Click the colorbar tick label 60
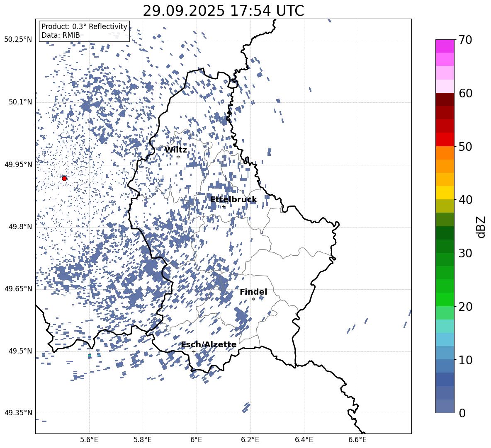The width and height of the screenshot is (491, 448). [466, 93]
